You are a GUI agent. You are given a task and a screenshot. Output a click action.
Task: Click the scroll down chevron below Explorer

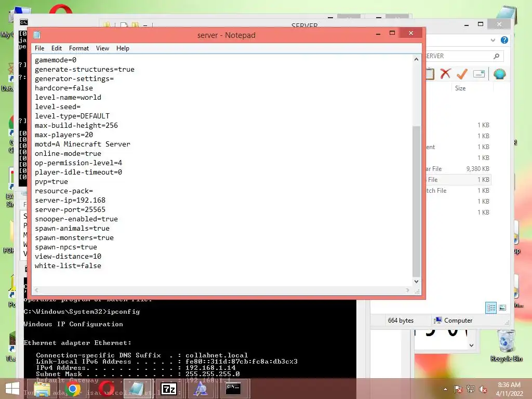tap(471, 345)
